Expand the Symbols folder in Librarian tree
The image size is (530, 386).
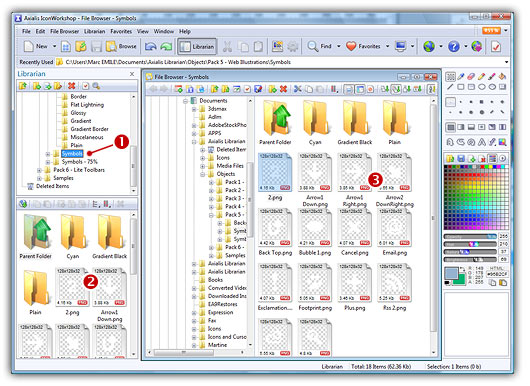tap(48, 154)
